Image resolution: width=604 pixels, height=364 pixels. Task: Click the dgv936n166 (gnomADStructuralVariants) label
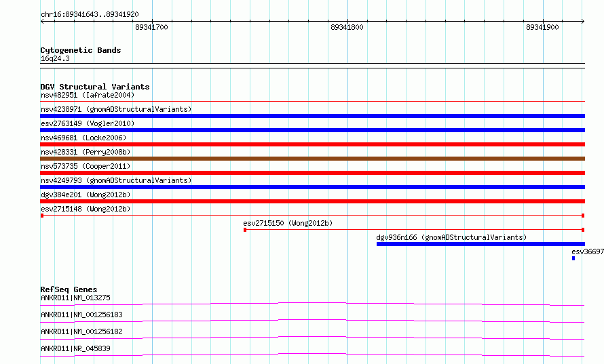(451, 237)
